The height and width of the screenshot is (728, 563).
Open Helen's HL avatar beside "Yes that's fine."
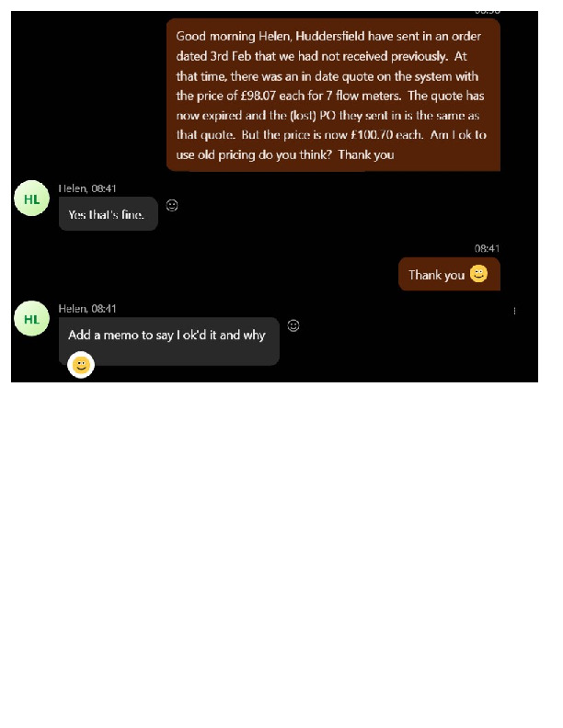31,199
